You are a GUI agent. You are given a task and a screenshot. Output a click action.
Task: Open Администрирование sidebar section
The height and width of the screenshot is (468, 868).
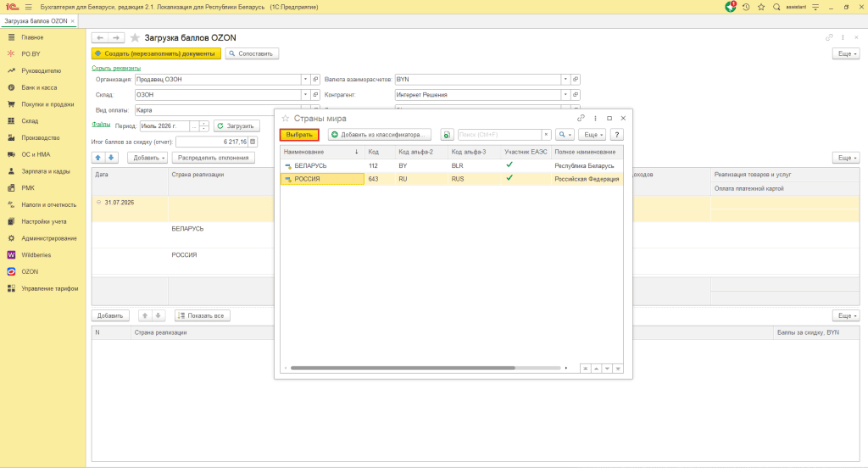[x=49, y=238]
